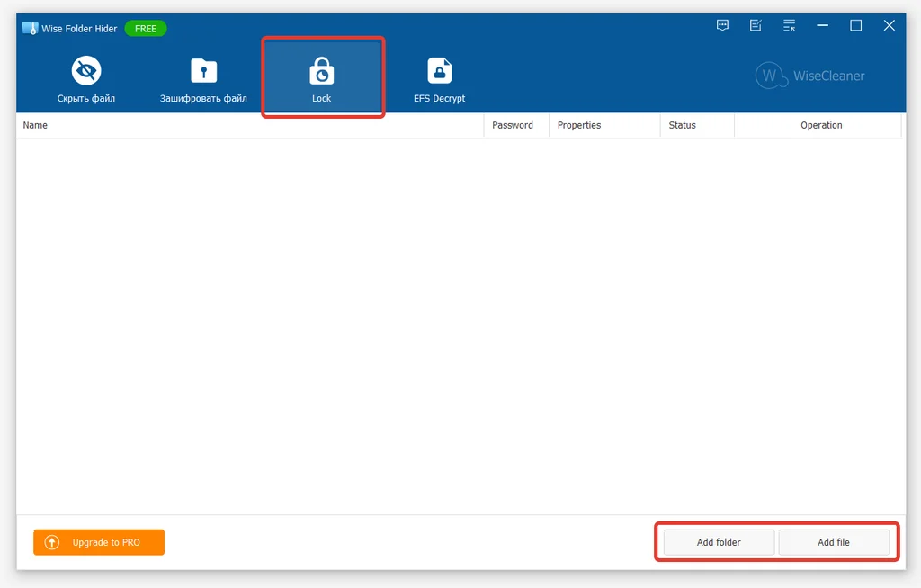This screenshot has width=921, height=588.
Task: Click the green FREE badge
Action: 146,28
